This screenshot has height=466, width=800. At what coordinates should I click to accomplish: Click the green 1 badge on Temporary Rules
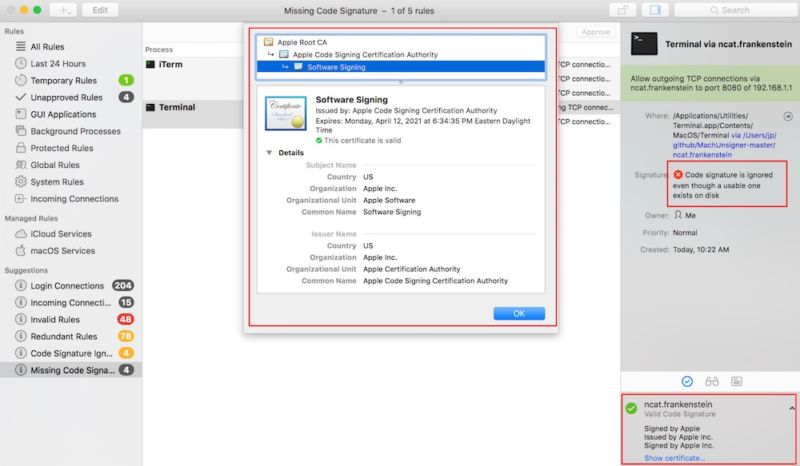(126, 80)
